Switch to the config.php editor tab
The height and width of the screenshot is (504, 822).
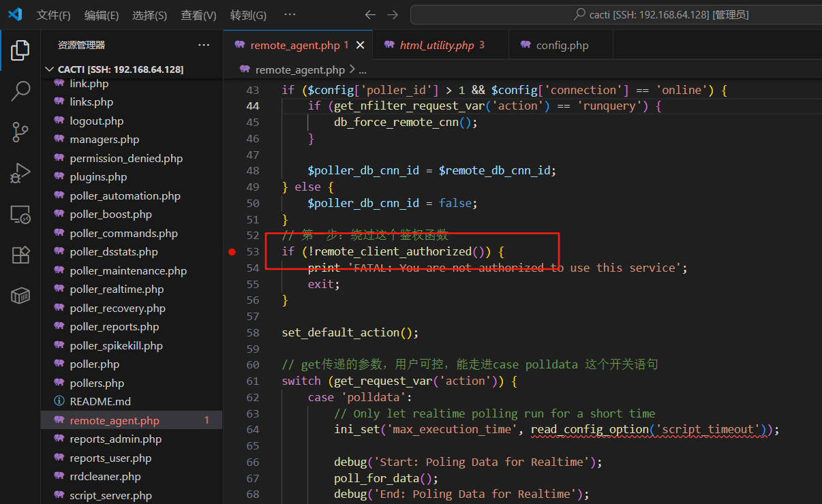pos(562,45)
